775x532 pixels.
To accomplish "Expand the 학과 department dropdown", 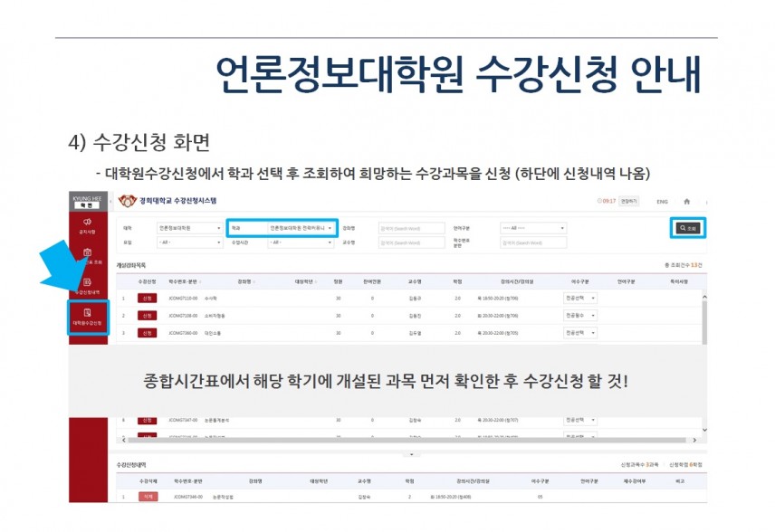I will tap(301, 228).
